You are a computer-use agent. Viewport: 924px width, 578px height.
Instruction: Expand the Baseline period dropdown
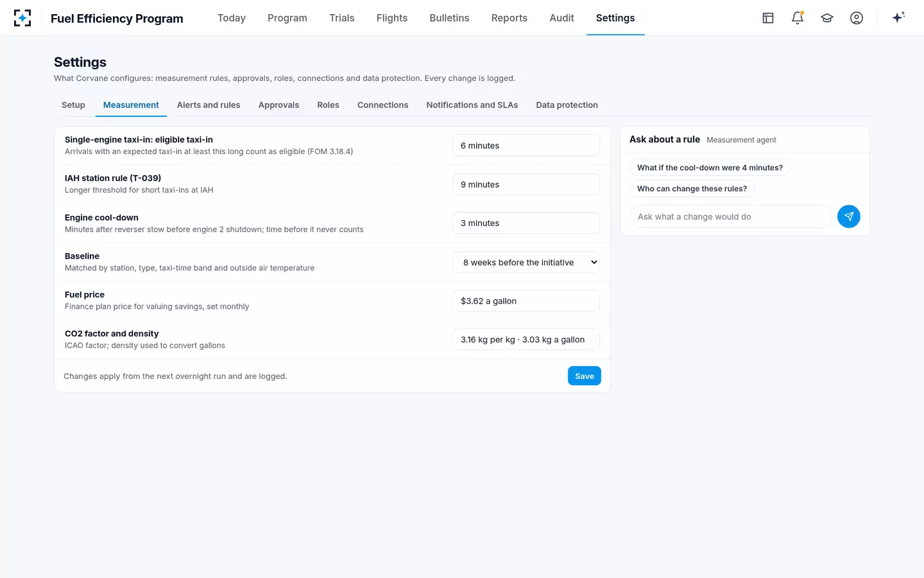coord(526,262)
